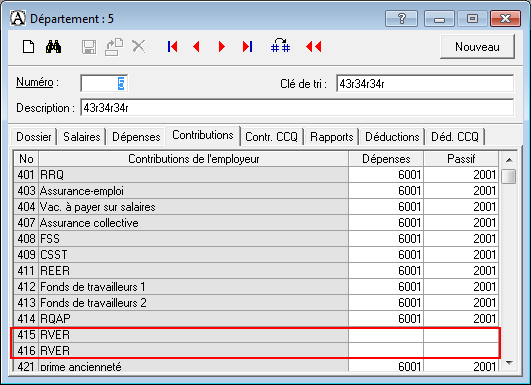Select the CSST row
The width and height of the screenshot is (531, 385).
tap(256, 255)
